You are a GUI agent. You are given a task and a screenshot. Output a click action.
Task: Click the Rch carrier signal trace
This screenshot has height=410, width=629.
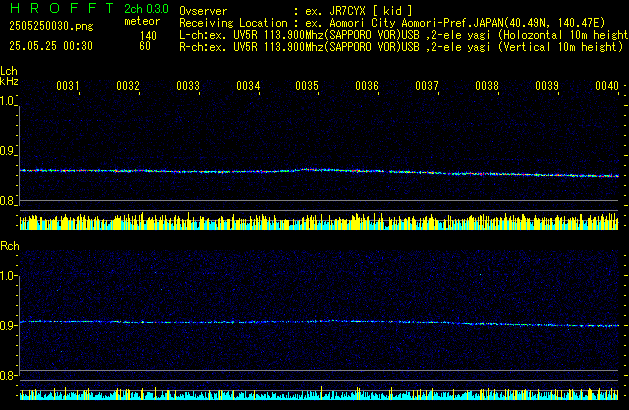(x=319, y=323)
